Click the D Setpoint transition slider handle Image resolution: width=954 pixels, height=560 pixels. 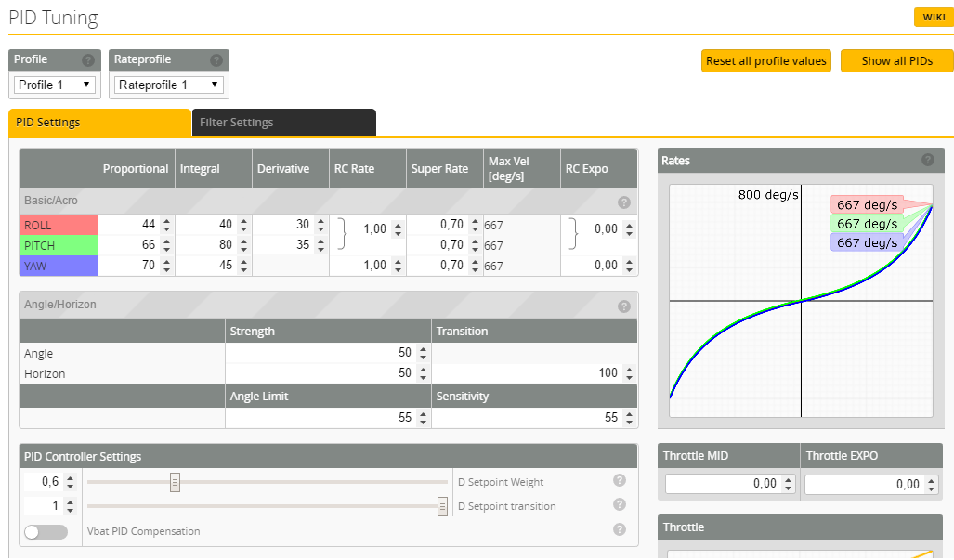pyautogui.click(x=442, y=506)
